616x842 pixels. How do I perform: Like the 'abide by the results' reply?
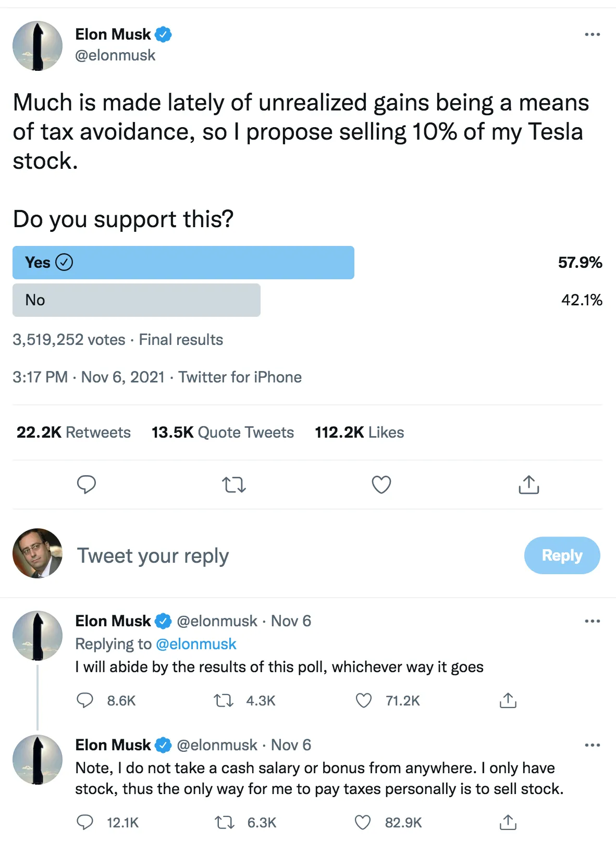363,701
